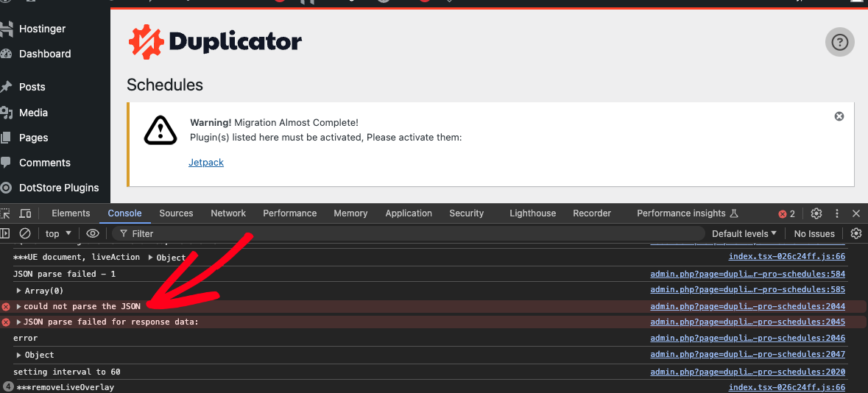This screenshot has width=868, height=393.
Task: Click the Hostinger logo icon
Action: (x=6, y=29)
